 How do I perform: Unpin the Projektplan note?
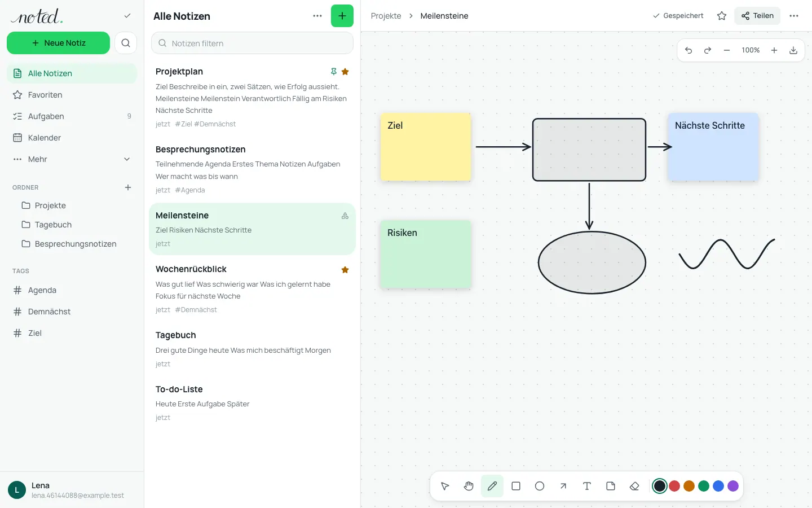point(334,72)
